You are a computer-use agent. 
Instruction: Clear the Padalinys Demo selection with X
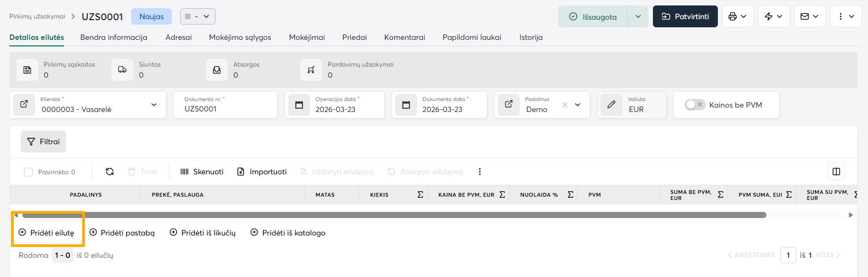(x=565, y=105)
